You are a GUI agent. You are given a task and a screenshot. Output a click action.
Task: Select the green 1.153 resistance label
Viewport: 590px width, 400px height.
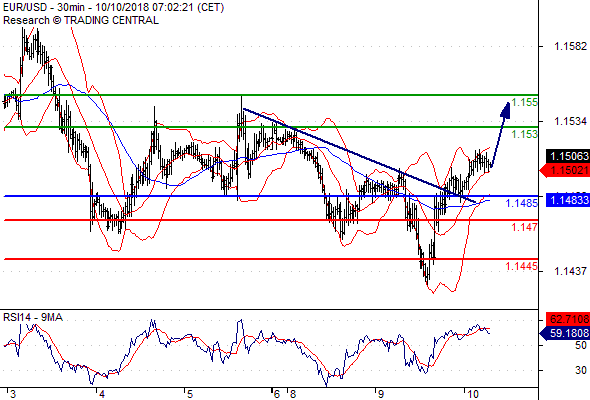(525, 134)
